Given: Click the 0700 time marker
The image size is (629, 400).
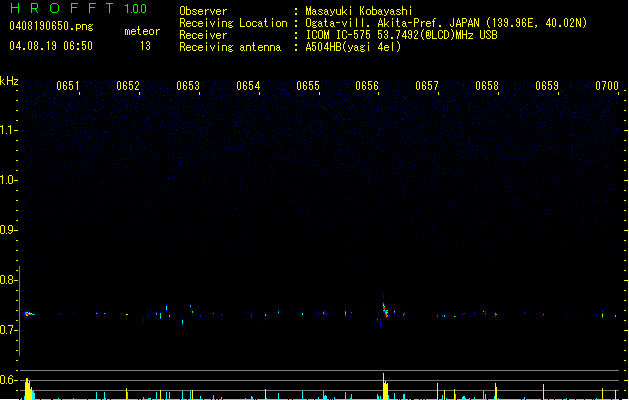Looking at the screenshot, I should (x=607, y=86).
